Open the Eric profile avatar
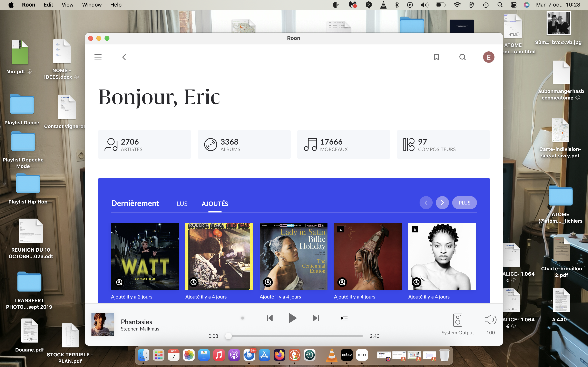The image size is (588, 367). [488, 57]
